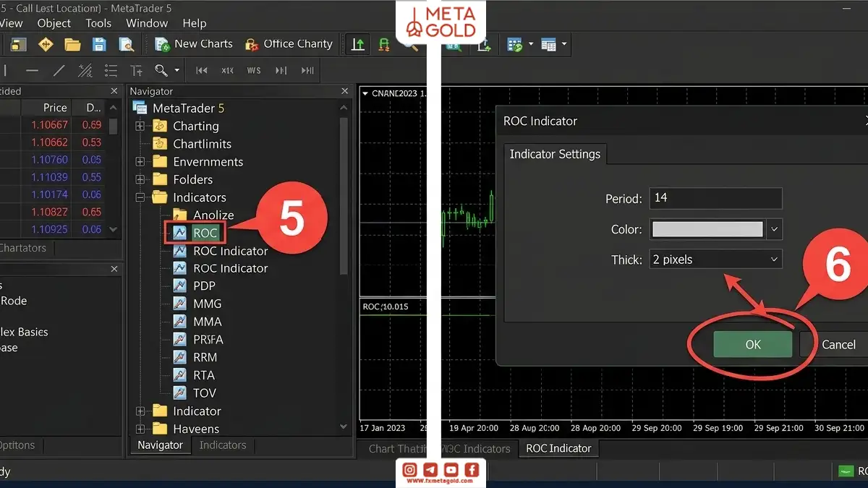
Task: Expand the Envernments folder node
Action: pyautogui.click(x=140, y=161)
